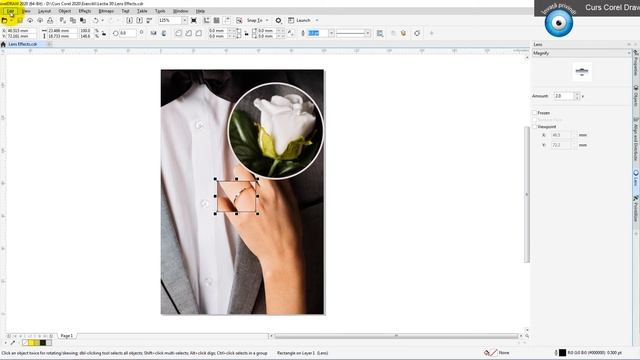The image size is (640, 360).
Task: Select the Page 1 tab
Action: point(67,336)
